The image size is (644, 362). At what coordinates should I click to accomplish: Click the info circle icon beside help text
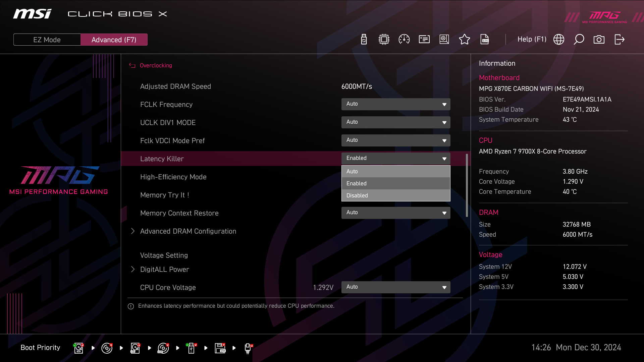click(131, 306)
